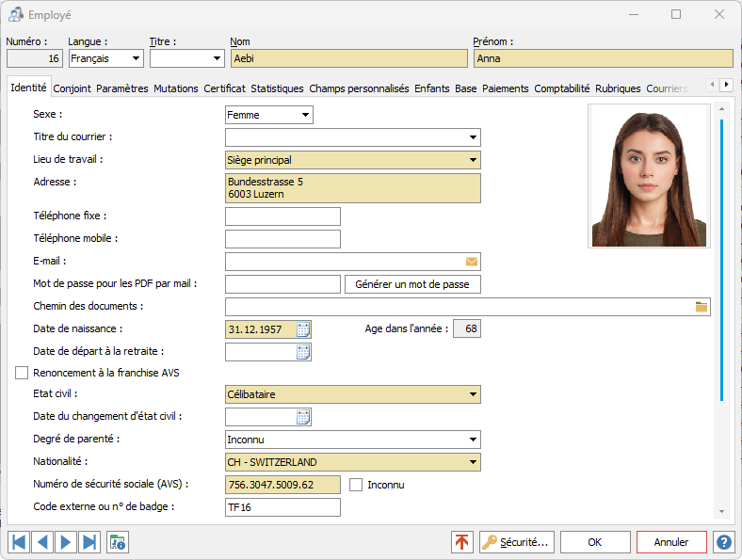Click the employee photo thumbnail
742x560 pixels.
tap(648, 176)
